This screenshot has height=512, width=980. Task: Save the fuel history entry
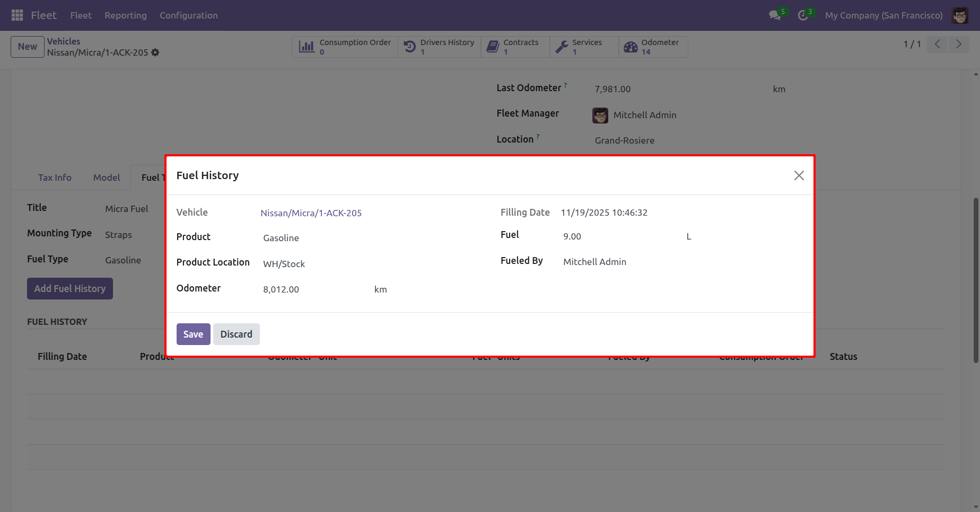(x=194, y=334)
